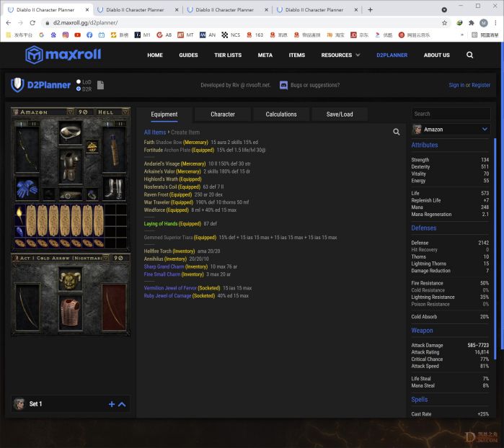Switch right hand to weapon set I
Viewport: 504px width, 448px height.
[x=107, y=124]
